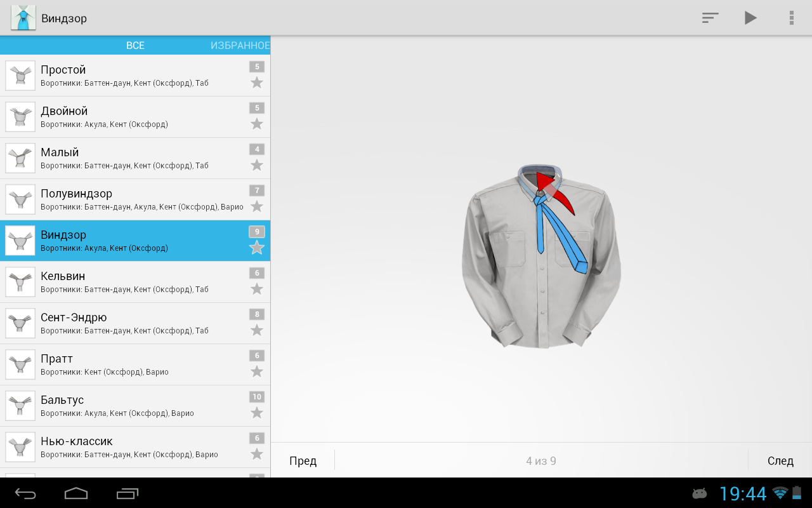Screen dimensions: 812x508
Task: Click collar text under Кельвин
Action: [x=124, y=290]
